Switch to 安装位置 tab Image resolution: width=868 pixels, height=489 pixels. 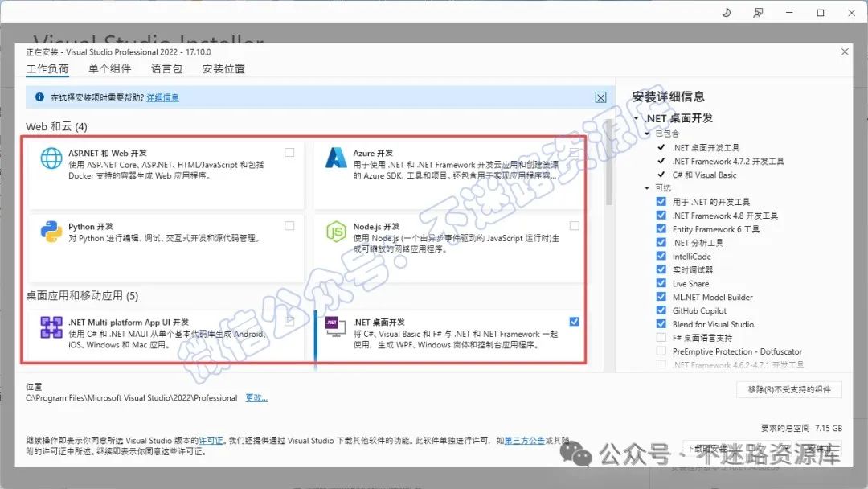[223, 68]
